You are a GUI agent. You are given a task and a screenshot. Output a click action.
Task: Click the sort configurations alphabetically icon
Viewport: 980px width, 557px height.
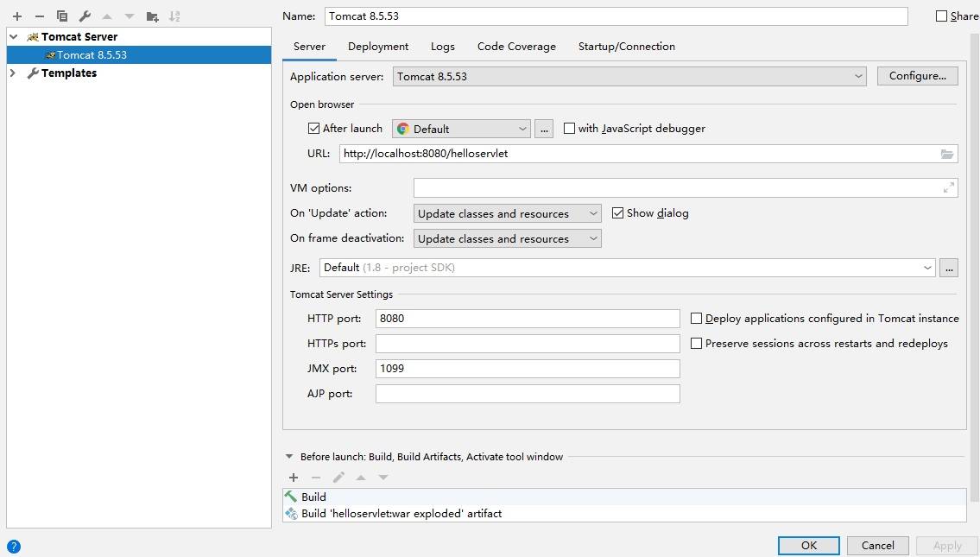tap(175, 16)
